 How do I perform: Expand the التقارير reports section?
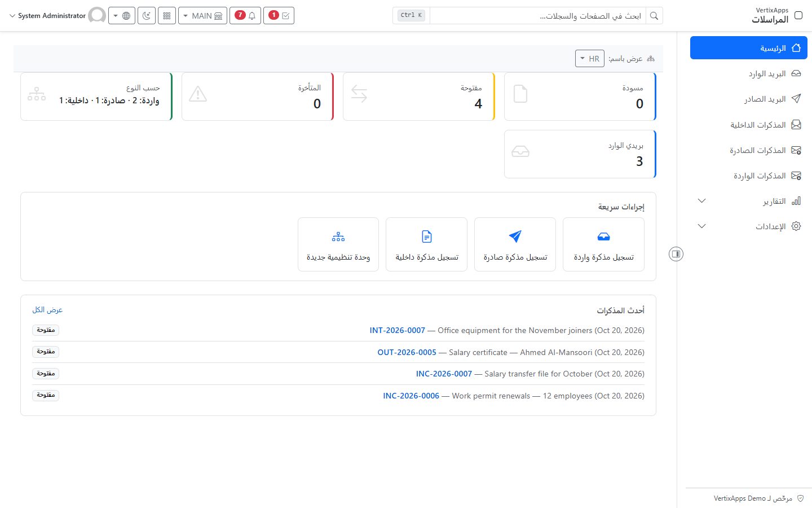pyautogui.click(x=748, y=201)
